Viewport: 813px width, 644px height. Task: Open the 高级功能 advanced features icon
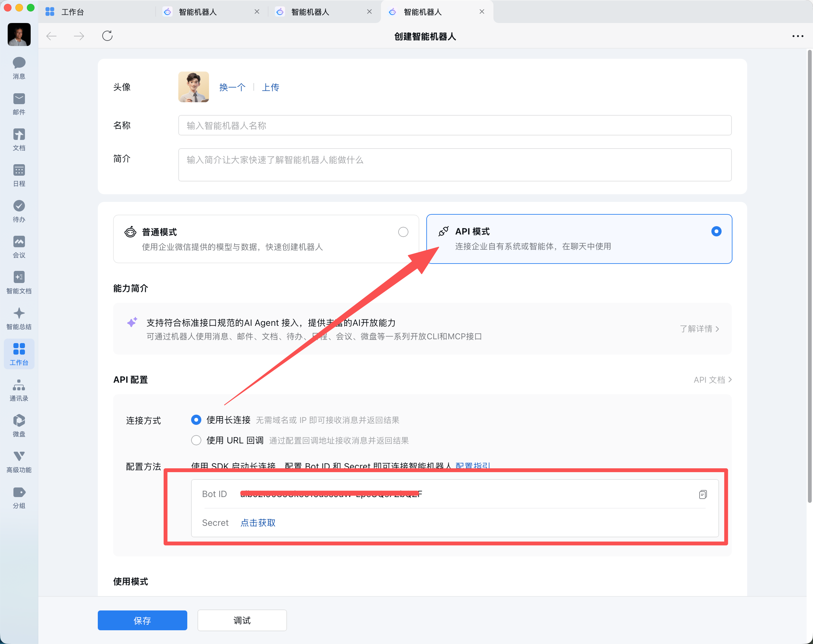19,462
